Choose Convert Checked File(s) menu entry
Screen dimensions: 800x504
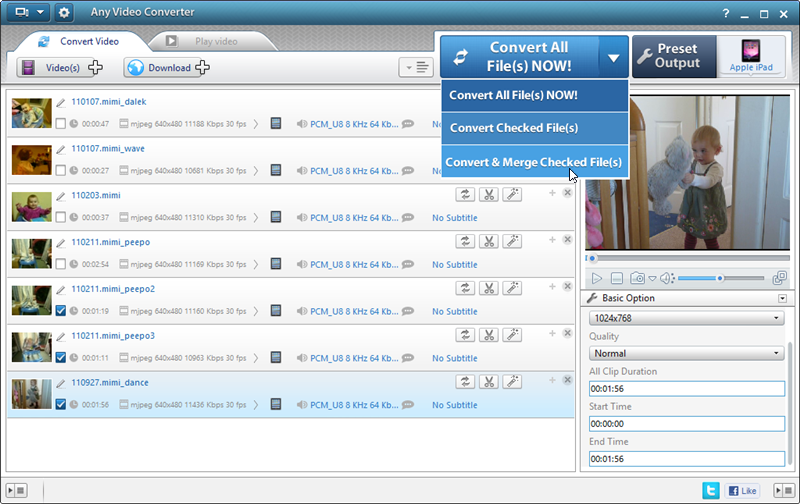point(535,128)
